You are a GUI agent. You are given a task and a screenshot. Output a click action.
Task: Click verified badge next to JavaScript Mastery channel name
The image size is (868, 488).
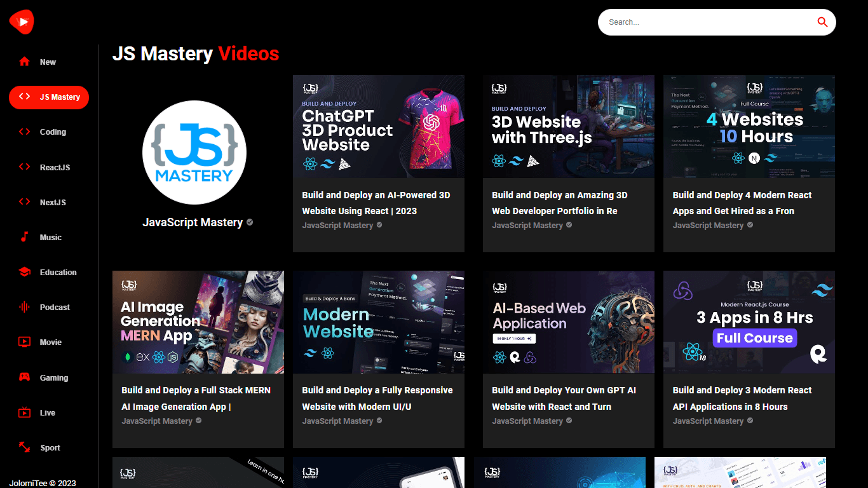250,222
